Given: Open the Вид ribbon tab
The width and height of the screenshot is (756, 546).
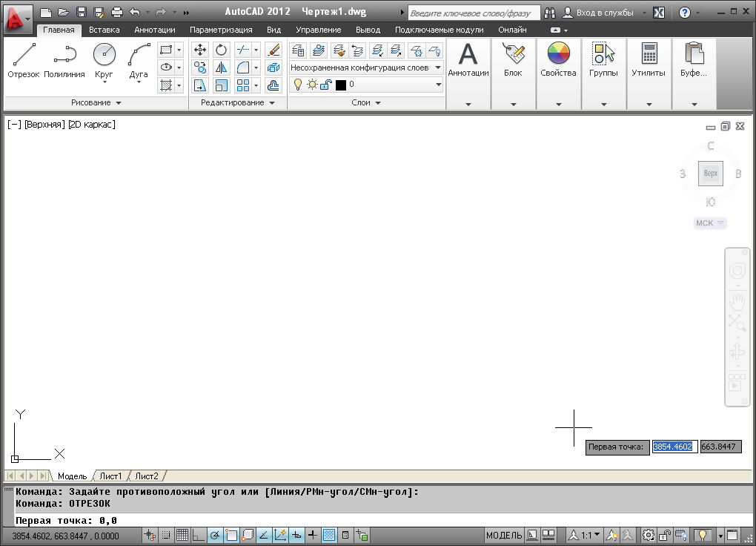Looking at the screenshot, I should pos(273,30).
